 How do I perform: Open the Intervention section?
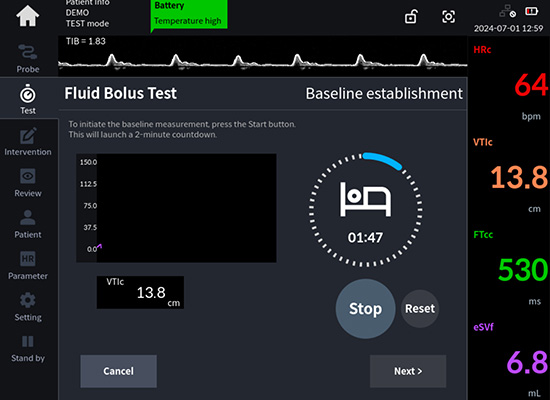click(x=28, y=142)
